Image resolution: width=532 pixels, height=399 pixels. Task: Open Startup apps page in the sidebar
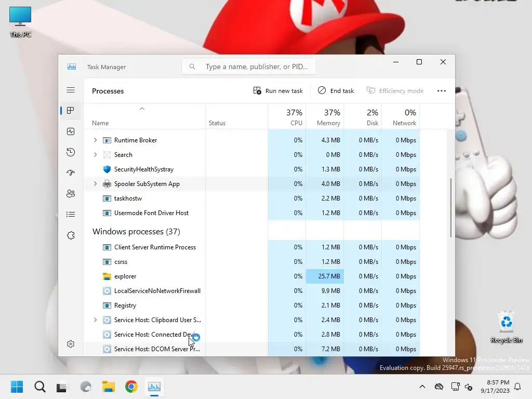(71, 172)
